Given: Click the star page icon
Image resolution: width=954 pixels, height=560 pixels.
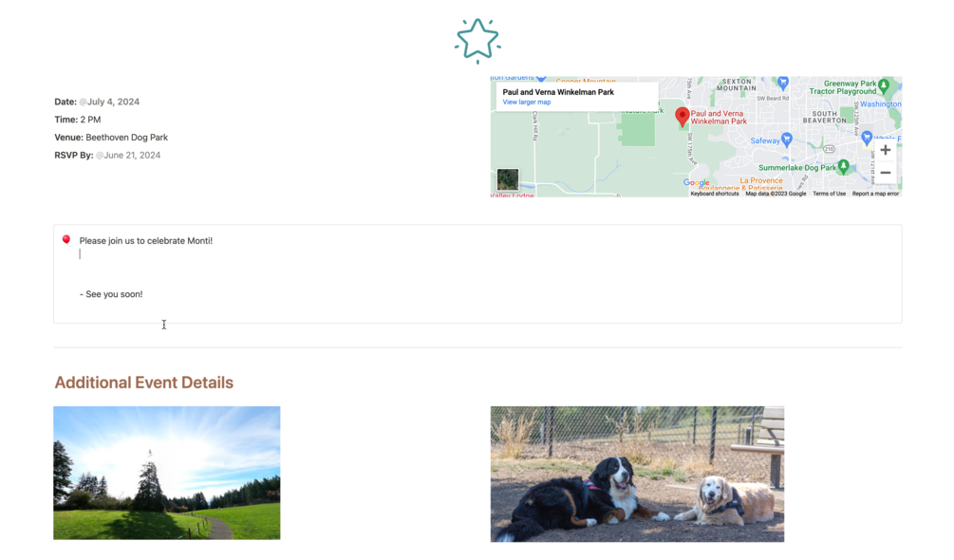Looking at the screenshot, I should (477, 41).
